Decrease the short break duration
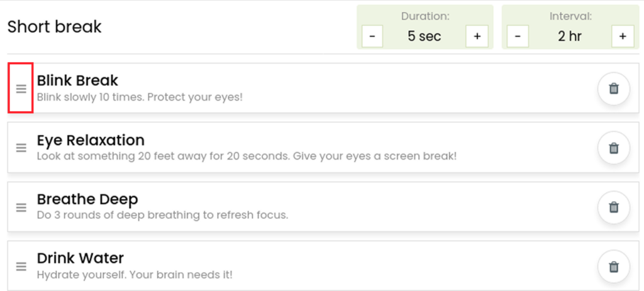 coord(372,36)
